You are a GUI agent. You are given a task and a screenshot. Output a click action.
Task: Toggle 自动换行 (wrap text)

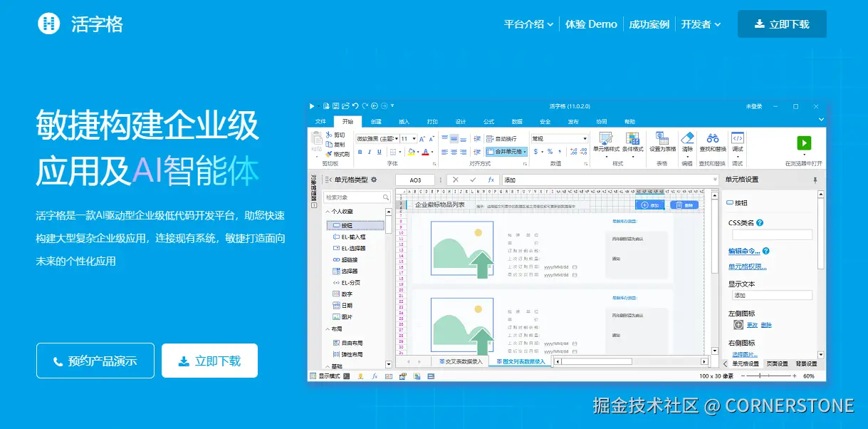pos(501,139)
